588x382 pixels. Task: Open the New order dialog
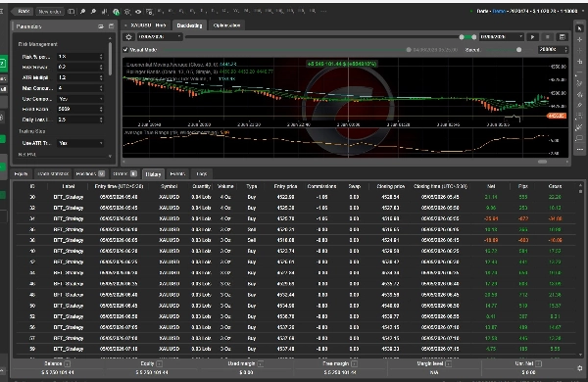point(50,12)
